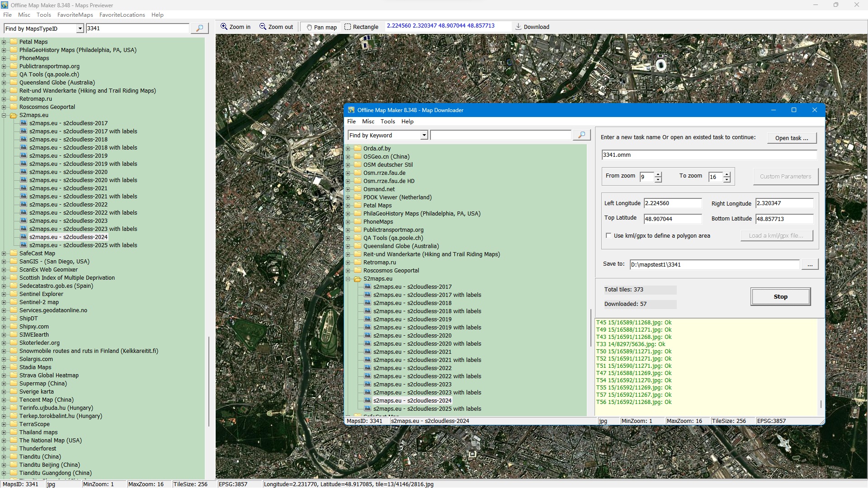
Task: Click the Save to path field
Action: [714, 264]
